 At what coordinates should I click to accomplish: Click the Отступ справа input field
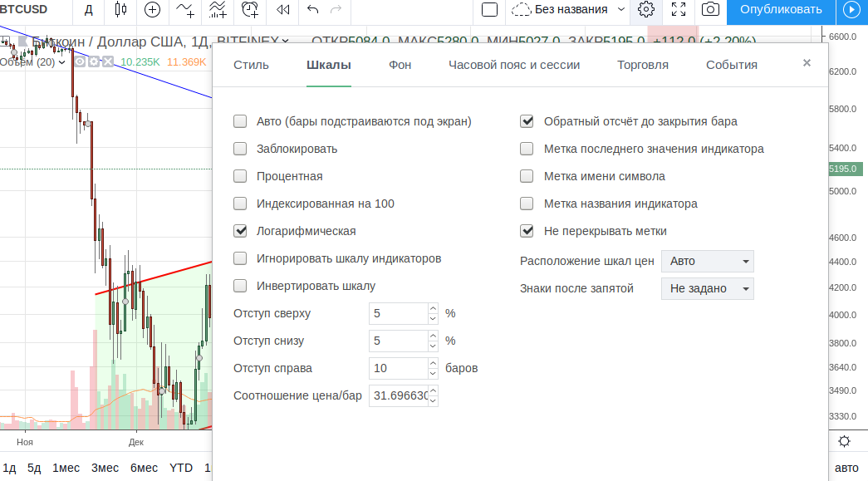coord(398,368)
